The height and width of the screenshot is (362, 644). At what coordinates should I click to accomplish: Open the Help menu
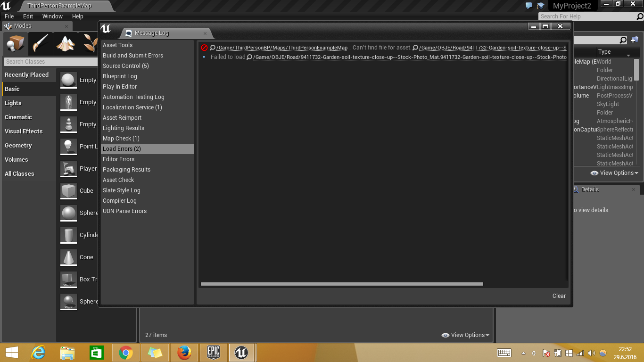click(x=78, y=16)
